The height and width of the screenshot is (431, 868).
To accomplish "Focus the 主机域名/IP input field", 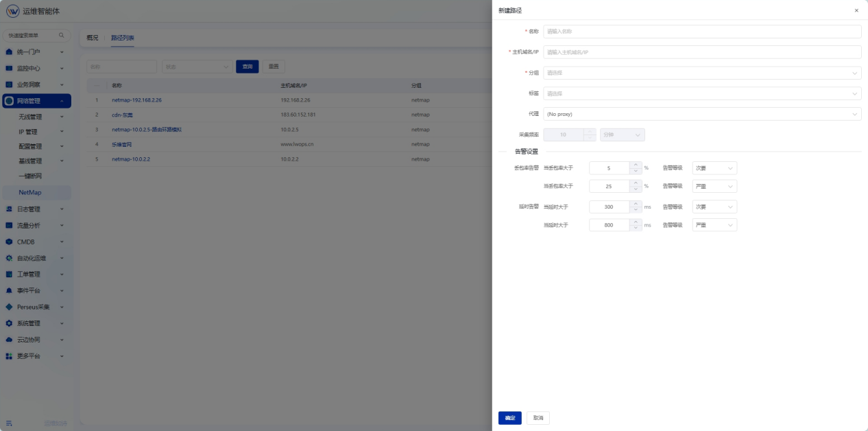I will [x=702, y=52].
